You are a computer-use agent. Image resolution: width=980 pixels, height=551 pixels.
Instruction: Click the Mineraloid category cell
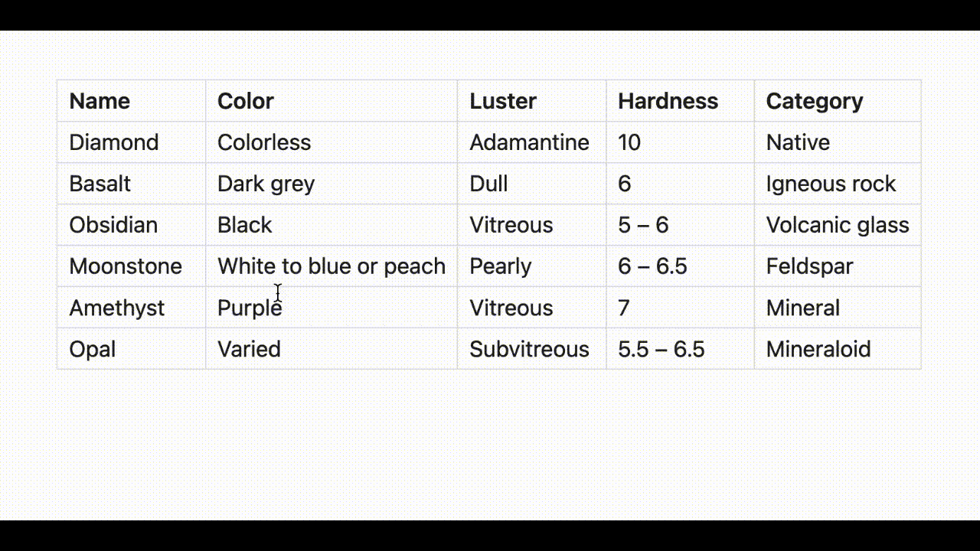point(818,349)
